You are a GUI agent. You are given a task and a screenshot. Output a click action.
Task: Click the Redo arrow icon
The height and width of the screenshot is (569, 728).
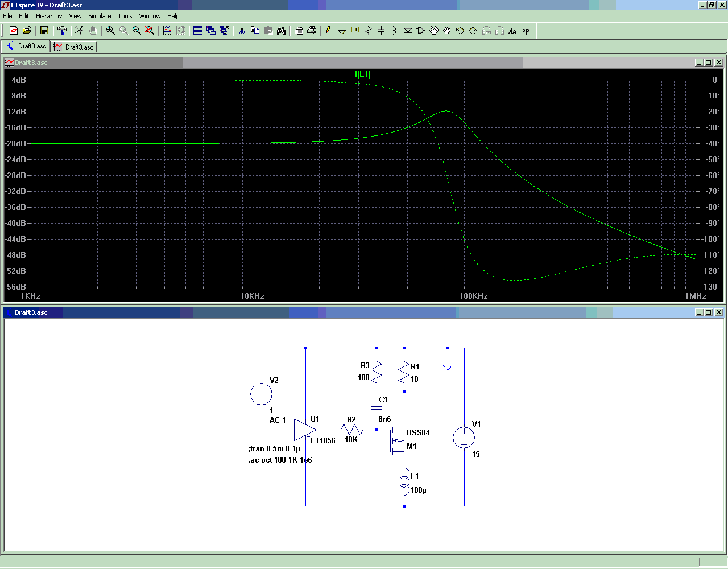point(473,31)
